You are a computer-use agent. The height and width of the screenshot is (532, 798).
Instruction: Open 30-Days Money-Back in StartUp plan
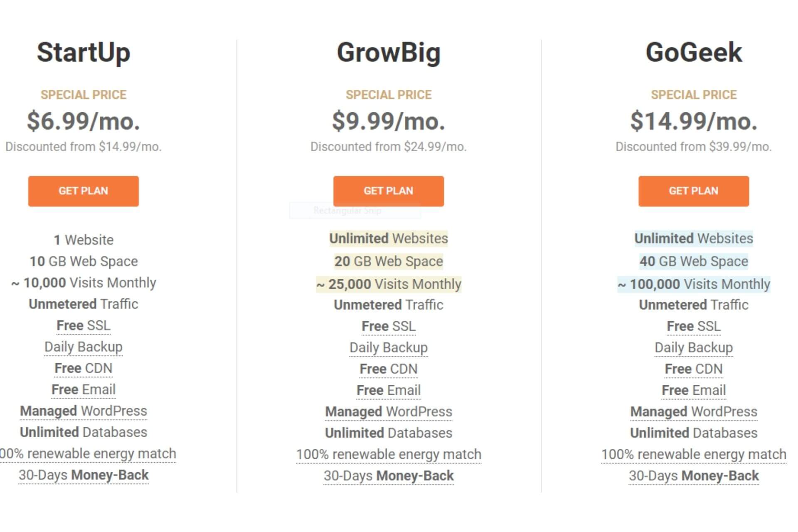[x=83, y=475]
